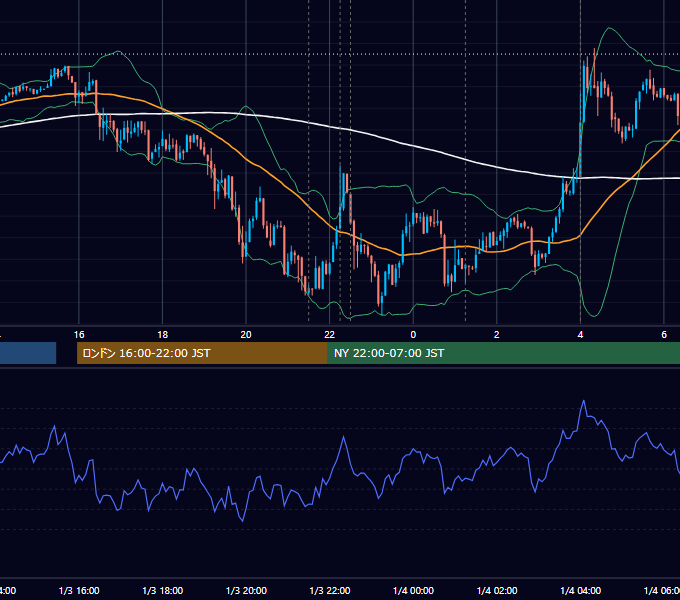Image resolution: width=680 pixels, height=600 pixels.
Task: Click the 1/3 22:00 date label
Action: [x=330, y=590]
